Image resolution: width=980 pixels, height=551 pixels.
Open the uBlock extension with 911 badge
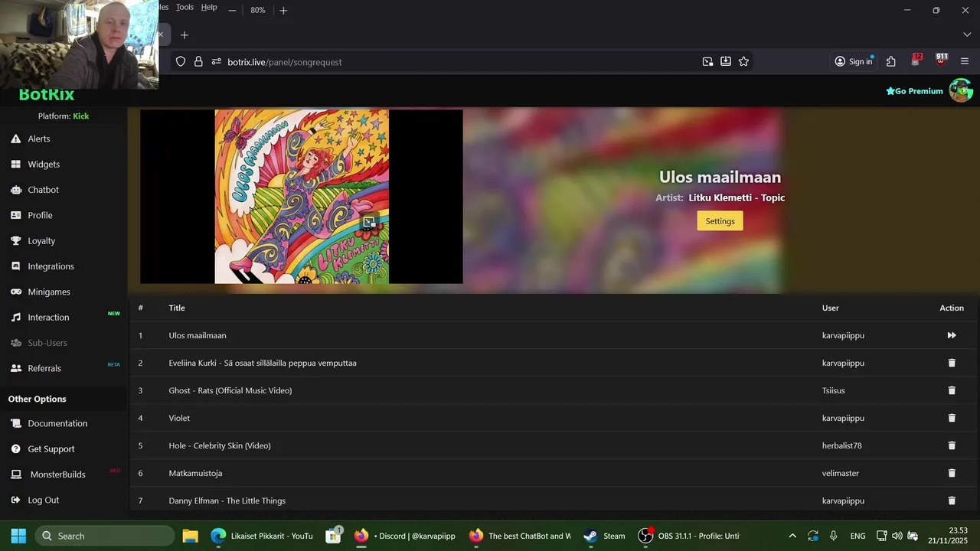point(942,60)
